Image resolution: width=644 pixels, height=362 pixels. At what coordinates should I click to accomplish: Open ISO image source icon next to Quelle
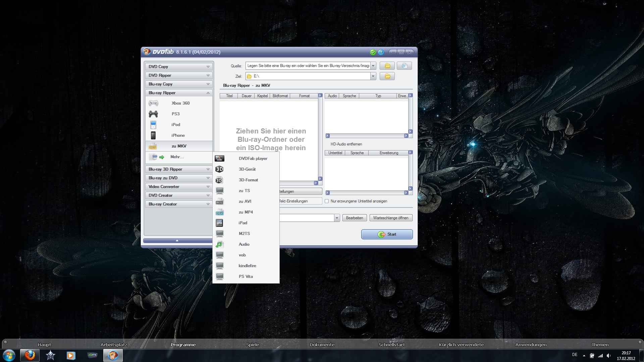[x=404, y=66]
